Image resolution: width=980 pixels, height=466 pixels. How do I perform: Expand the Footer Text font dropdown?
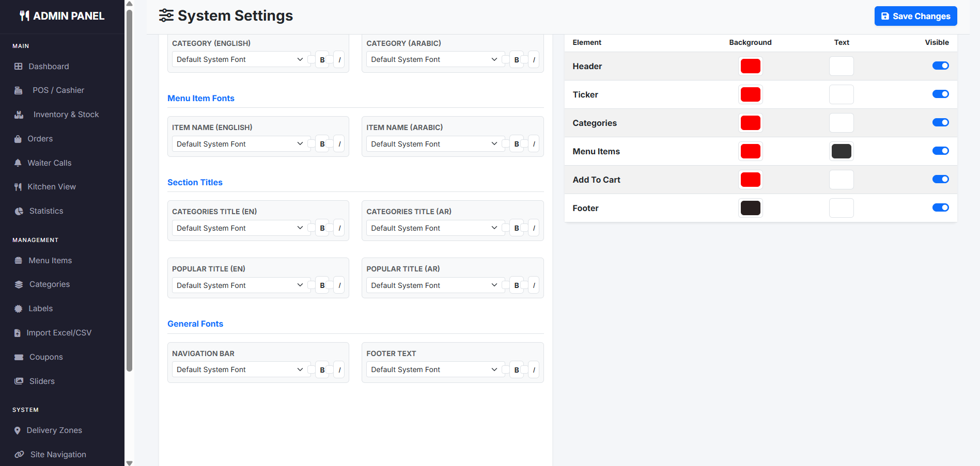433,369
